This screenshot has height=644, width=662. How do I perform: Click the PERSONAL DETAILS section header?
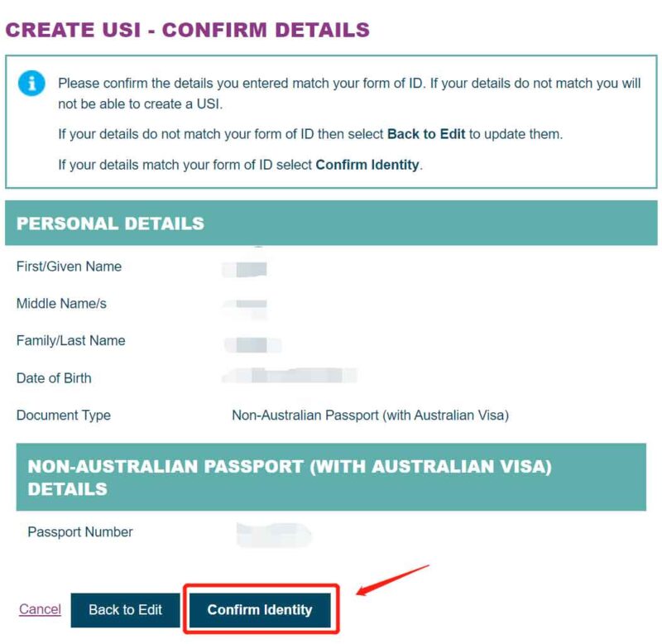click(x=108, y=223)
